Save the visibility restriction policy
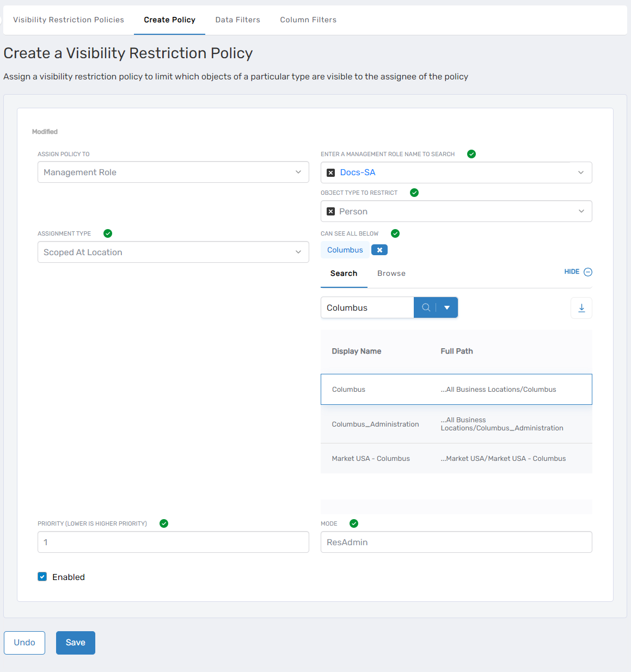This screenshot has height=672, width=631. point(75,643)
